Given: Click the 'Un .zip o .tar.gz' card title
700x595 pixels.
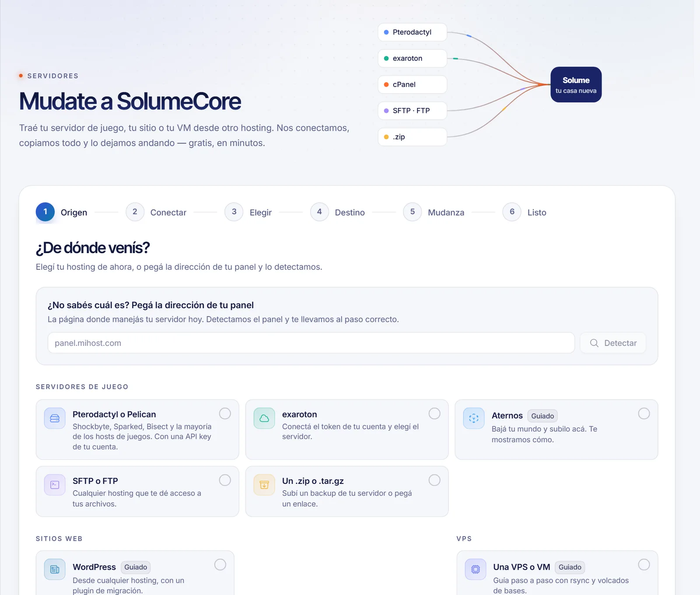Looking at the screenshot, I should coord(313,481).
